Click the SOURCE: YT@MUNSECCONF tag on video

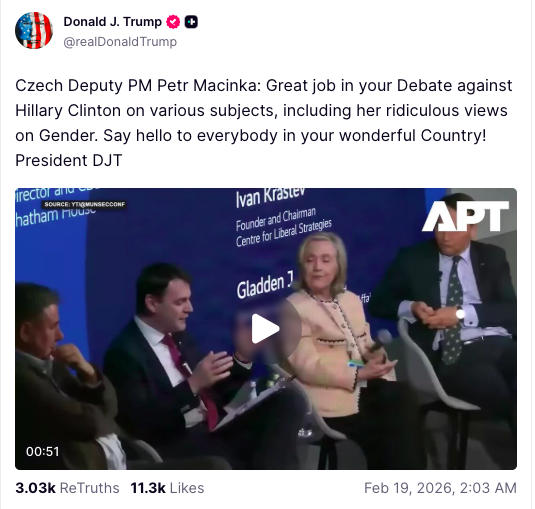pos(85,204)
